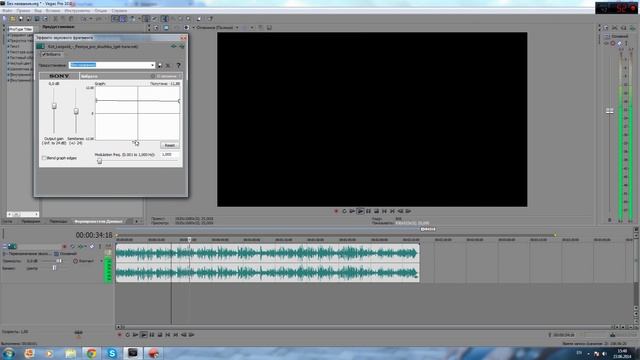640x360 pixels.
Task: Click Play in the preview transport
Action: [360, 211]
